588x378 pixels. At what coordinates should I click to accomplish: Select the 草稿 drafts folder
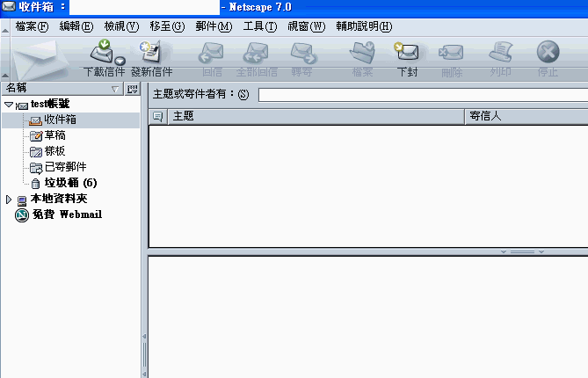click(x=54, y=135)
